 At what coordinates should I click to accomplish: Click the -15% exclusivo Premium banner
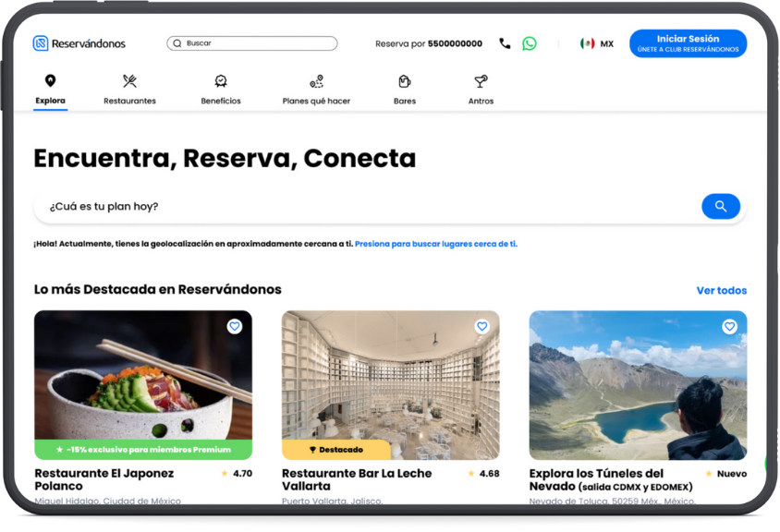pyautogui.click(x=143, y=450)
